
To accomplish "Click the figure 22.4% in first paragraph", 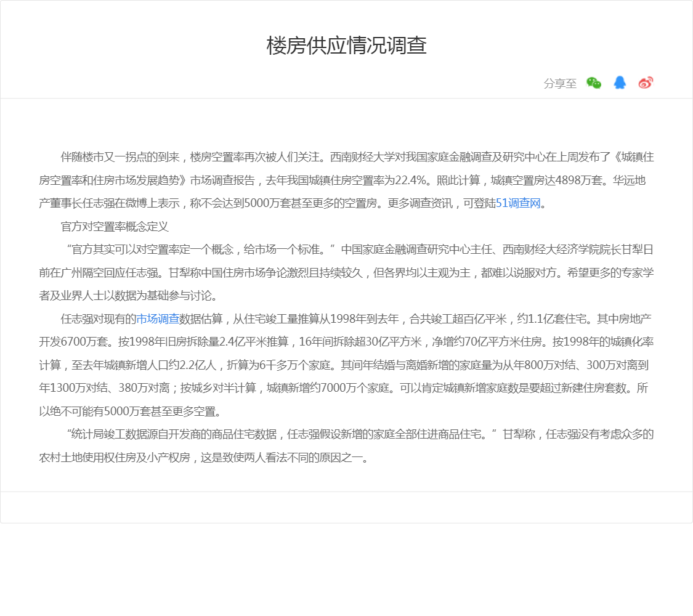I will tap(411, 180).
